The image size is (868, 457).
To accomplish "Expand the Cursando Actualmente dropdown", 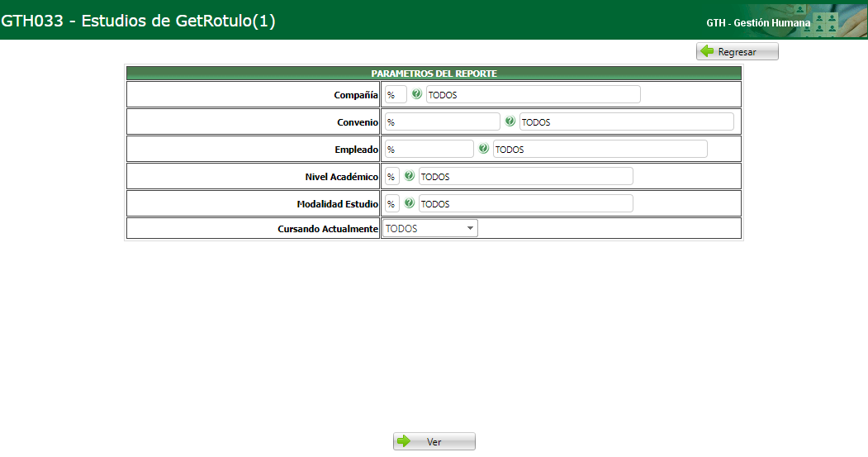I will (430, 228).
